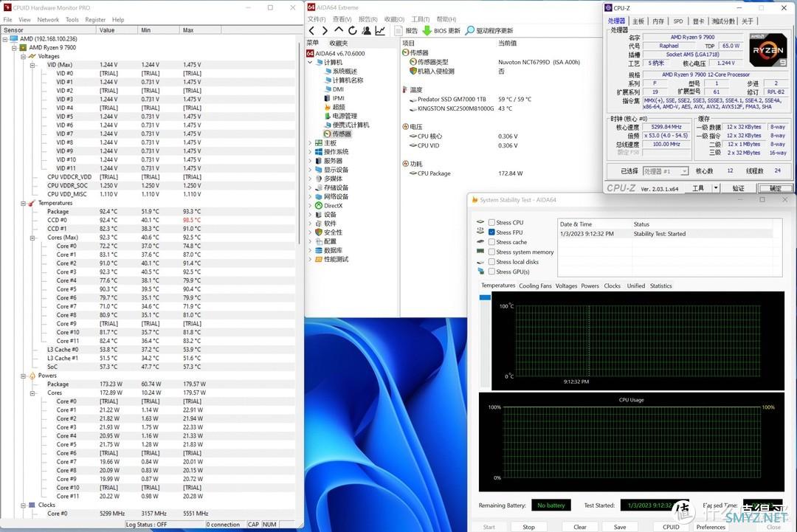Click the CPU-Z 确定 OK button
Image resolution: width=797 pixels, height=532 pixels.
click(775, 188)
